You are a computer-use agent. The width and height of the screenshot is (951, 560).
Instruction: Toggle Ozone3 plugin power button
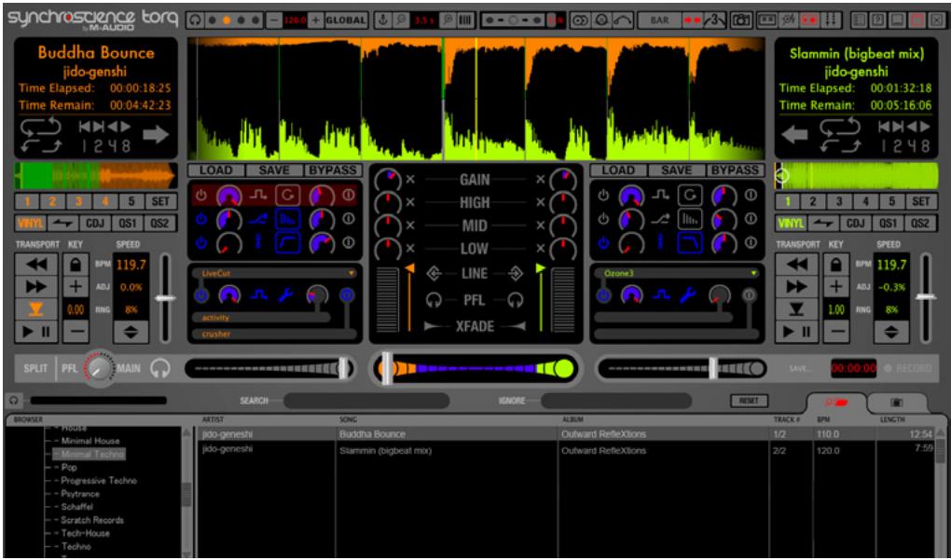click(603, 295)
